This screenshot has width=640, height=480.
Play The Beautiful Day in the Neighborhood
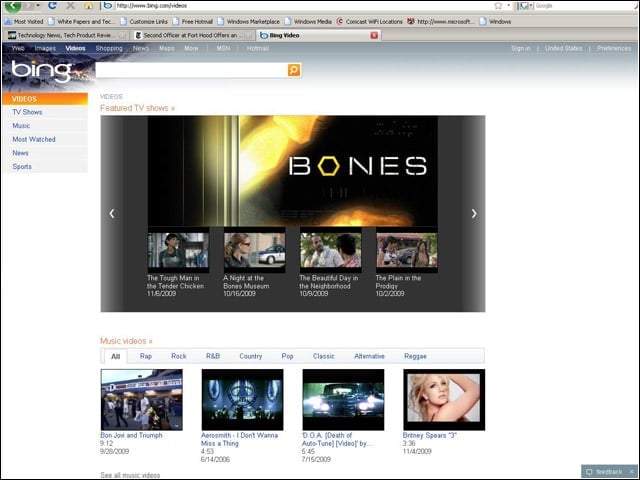(x=331, y=250)
